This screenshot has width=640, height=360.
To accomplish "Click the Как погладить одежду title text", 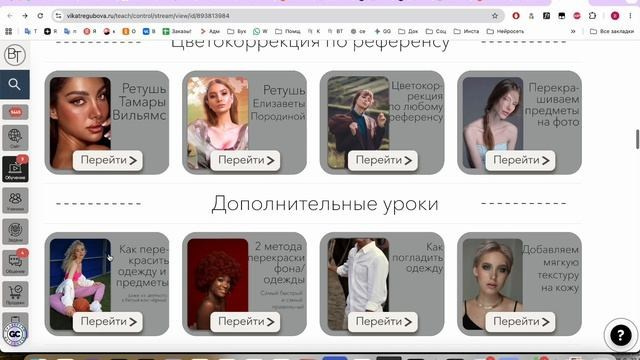I will [x=418, y=258].
